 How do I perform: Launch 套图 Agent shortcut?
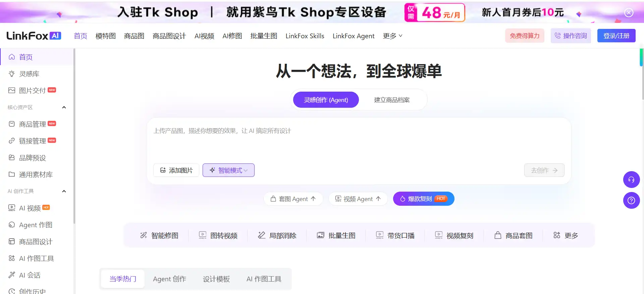pos(293,199)
